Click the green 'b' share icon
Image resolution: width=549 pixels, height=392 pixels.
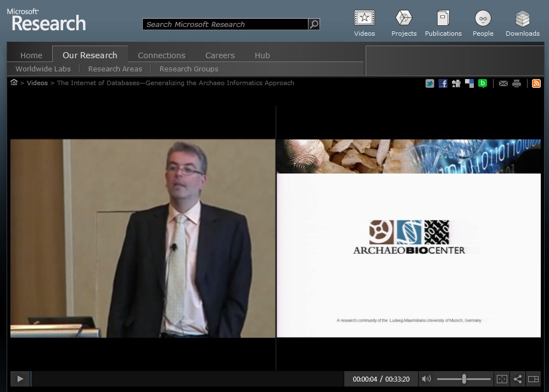tap(483, 83)
